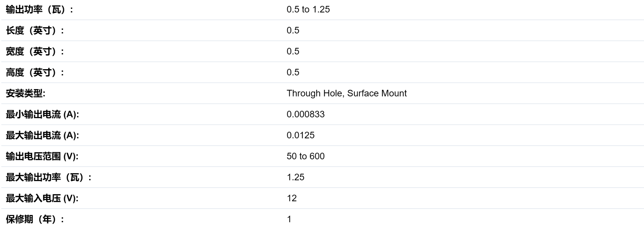Select the 0.5 to 1.25 power value
The width and height of the screenshot is (644, 236).
point(308,10)
